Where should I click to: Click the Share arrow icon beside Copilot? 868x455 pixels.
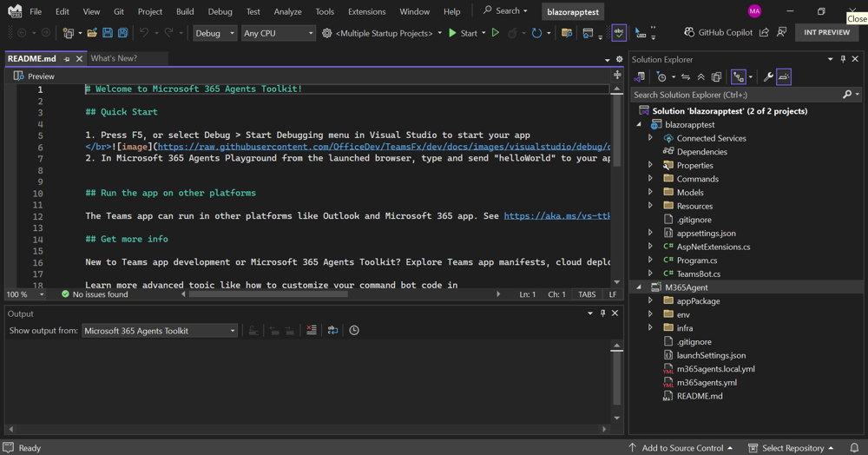click(x=764, y=33)
